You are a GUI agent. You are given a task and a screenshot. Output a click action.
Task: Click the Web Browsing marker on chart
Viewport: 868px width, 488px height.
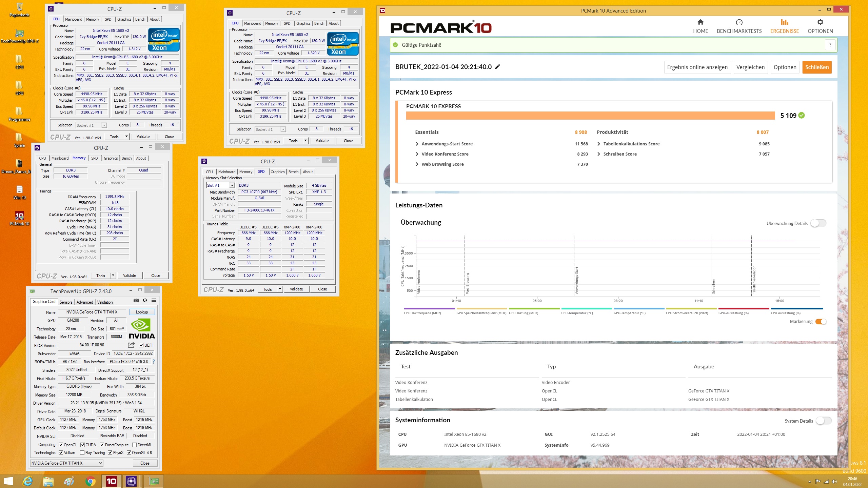click(467, 283)
